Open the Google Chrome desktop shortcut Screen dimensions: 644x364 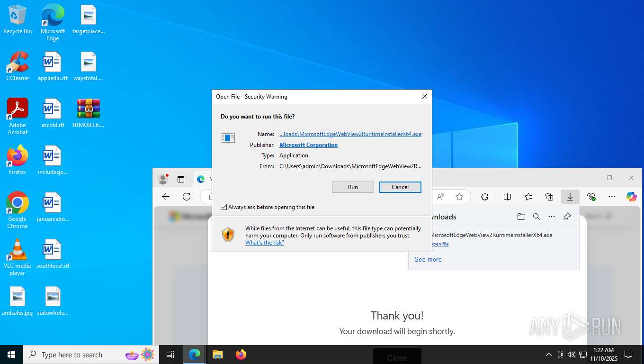click(x=18, y=210)
